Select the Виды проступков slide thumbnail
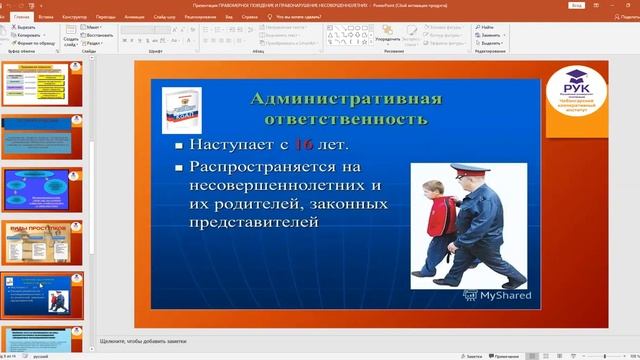640x360 pixels. point(42,243)
